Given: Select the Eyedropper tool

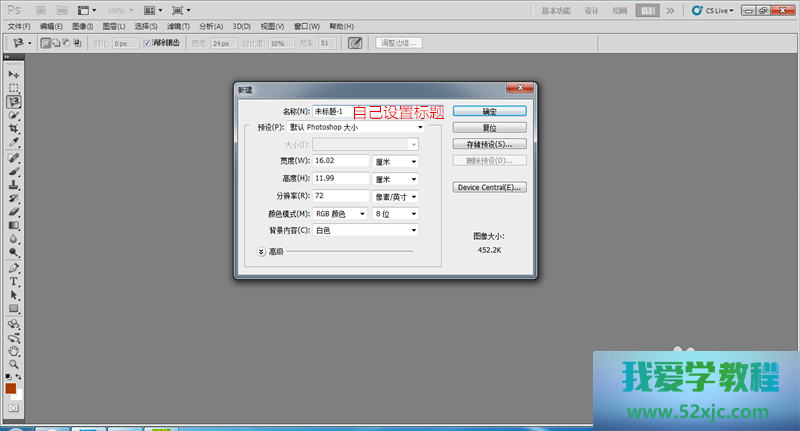Looking at the screenshot, I should pyautogui.click(x=14, y=143).
